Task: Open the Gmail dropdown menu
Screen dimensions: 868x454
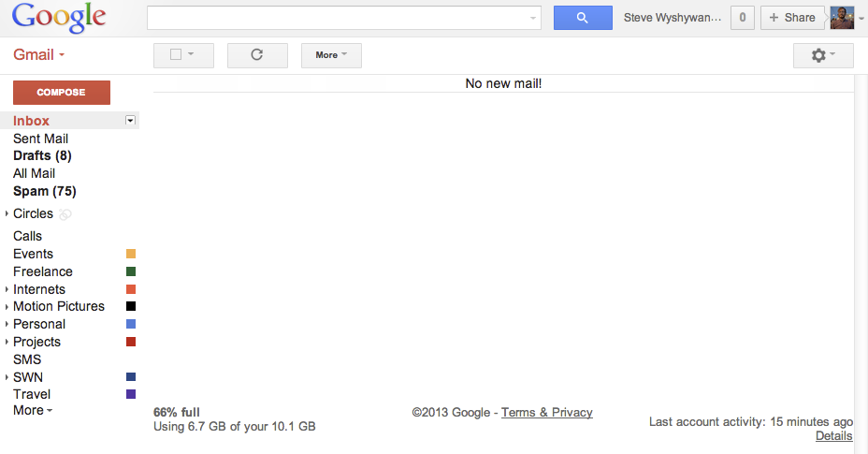Action: click(x=38, y=55)
